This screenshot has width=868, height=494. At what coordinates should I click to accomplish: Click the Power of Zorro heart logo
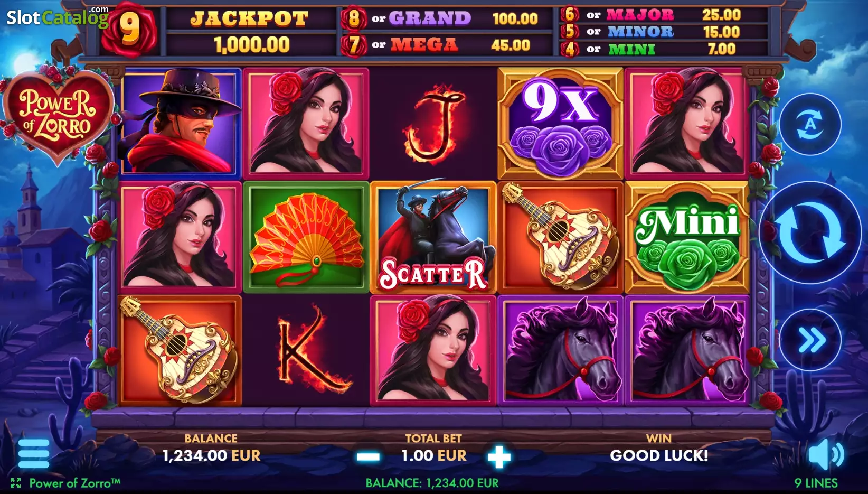(x=58, y=114)
